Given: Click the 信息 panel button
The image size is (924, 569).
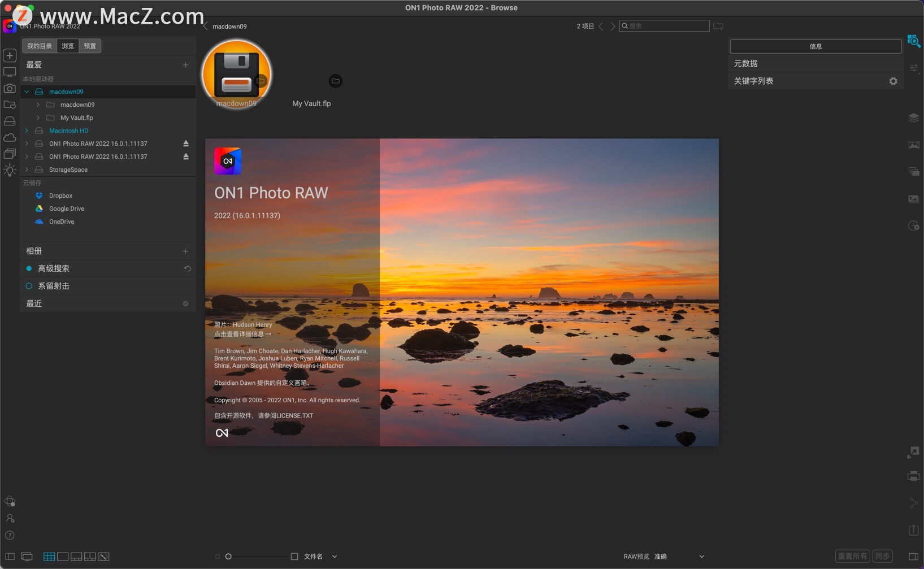Looking at the screenshot, I should click(x=815, y=46).
